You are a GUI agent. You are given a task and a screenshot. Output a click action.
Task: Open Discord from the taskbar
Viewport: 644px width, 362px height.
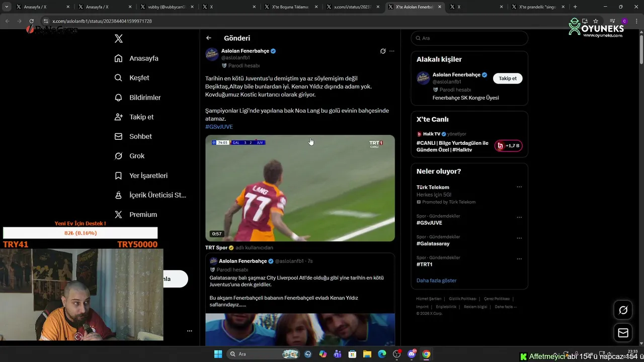click(412, 354)
